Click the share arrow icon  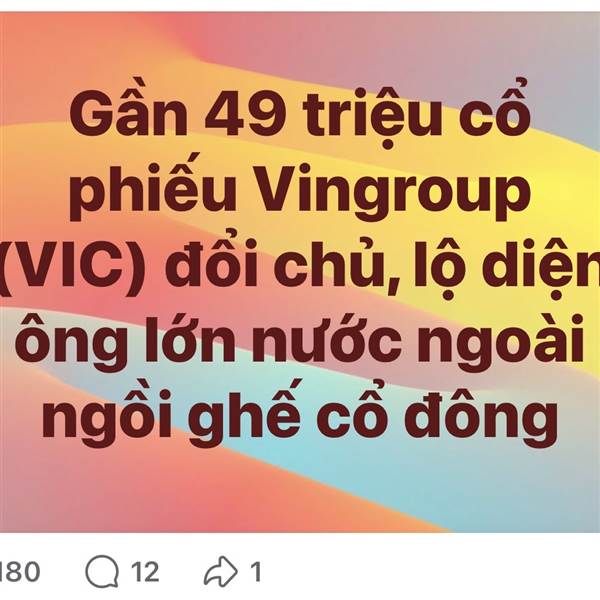220,572
